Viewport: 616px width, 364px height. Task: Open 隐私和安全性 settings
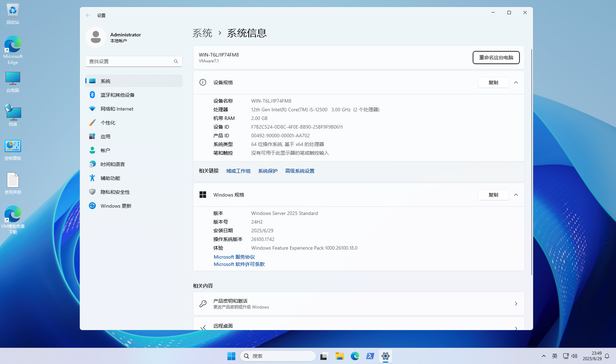(134, 192)
